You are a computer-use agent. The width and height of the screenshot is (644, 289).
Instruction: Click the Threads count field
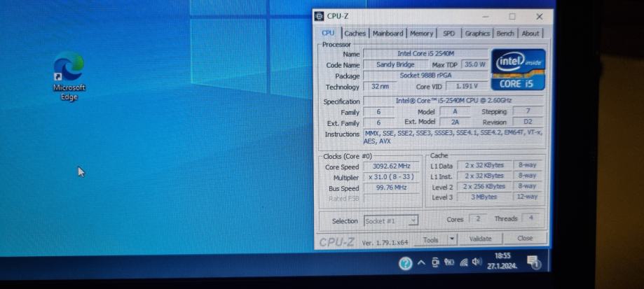[531, 218]
